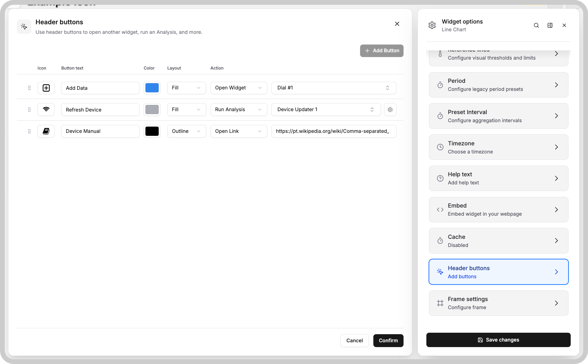Viewport: 588px width, 364px height.
Task: Click Save changes
Action: pos(499,340)
